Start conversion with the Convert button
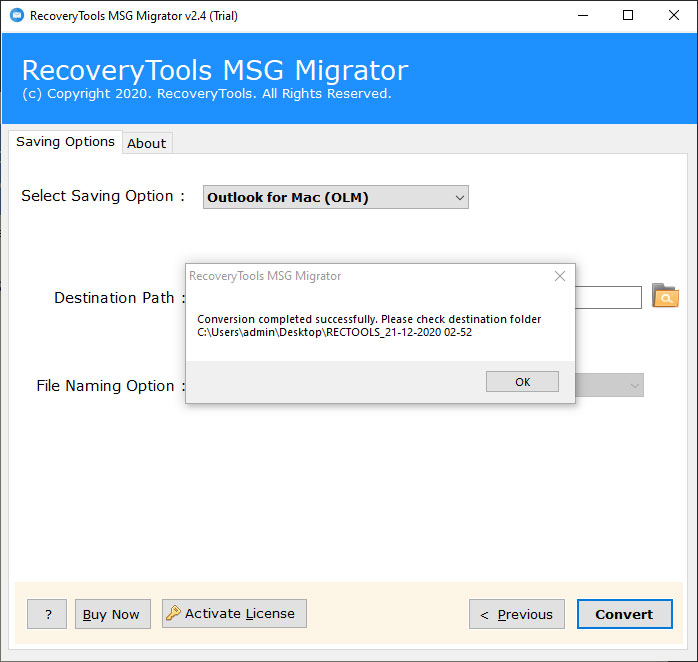698x662 pixels. point(625,614)
